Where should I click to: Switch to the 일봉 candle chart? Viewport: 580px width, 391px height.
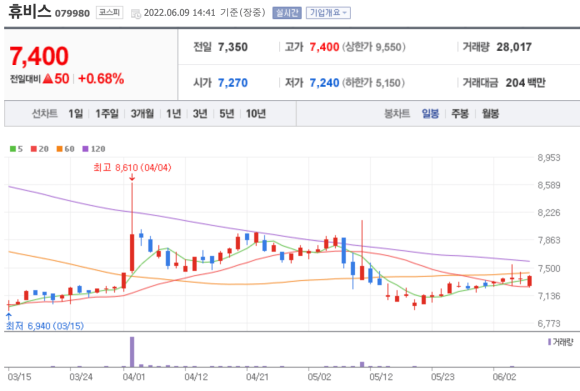coord(431,114)
